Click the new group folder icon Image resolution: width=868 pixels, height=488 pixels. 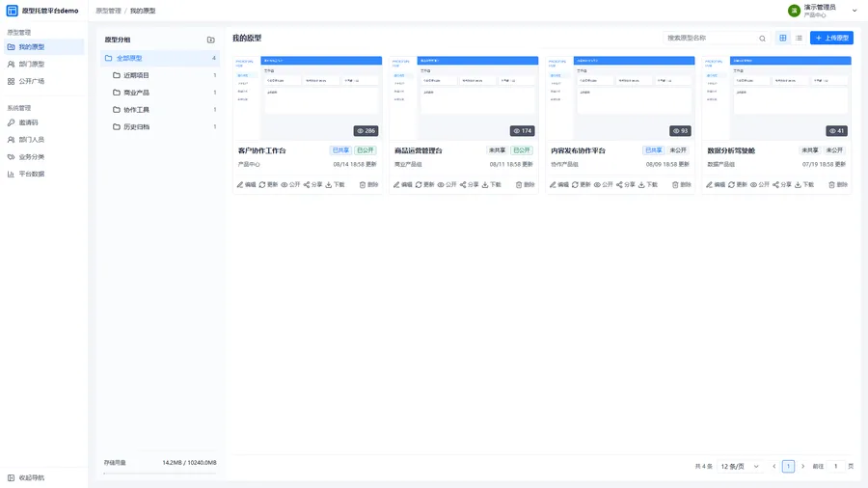click(211, 40)
